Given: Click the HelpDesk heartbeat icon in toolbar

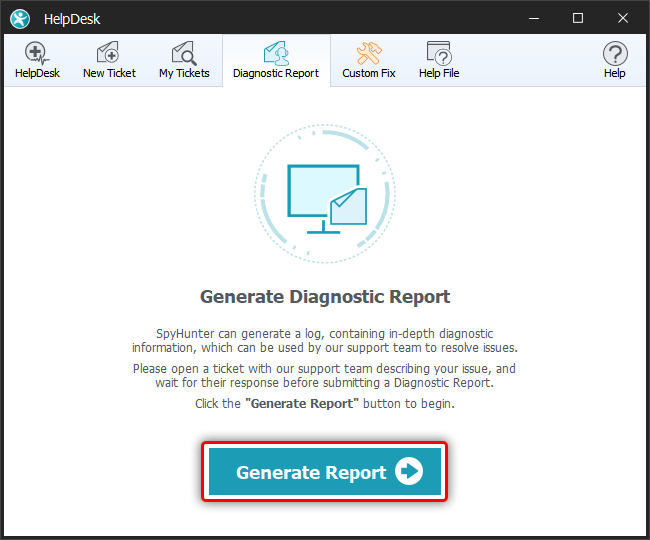Looking at the screenshot, I should (x=37, y=54).
